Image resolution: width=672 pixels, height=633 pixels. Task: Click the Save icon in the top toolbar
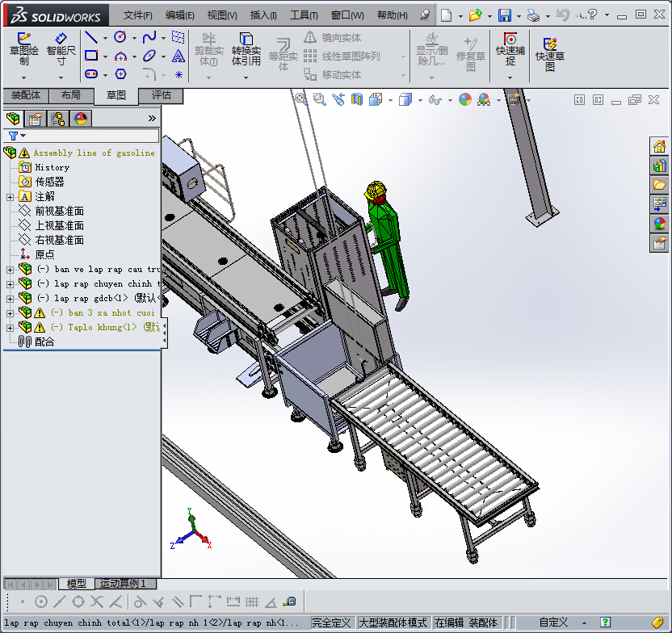tap(504, 15)
